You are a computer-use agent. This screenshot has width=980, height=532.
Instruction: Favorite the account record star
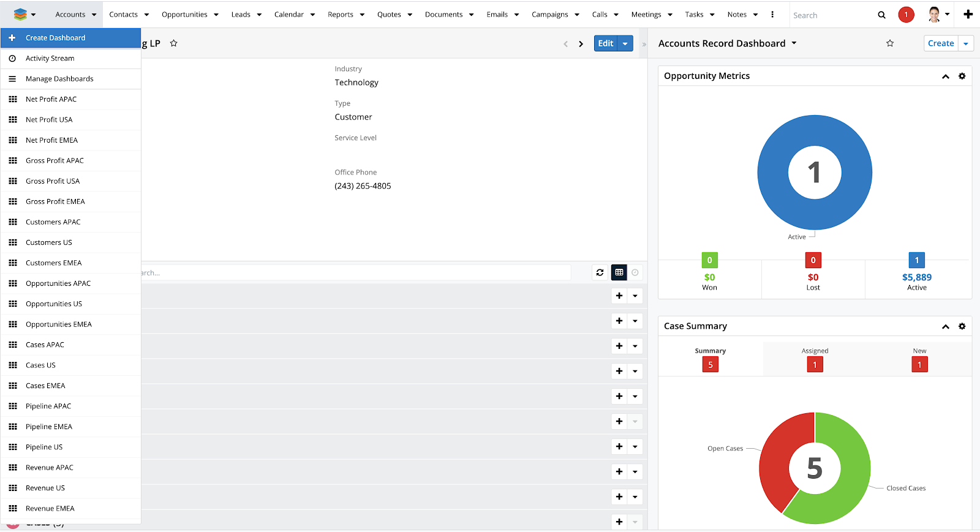[x=174, y=43]
